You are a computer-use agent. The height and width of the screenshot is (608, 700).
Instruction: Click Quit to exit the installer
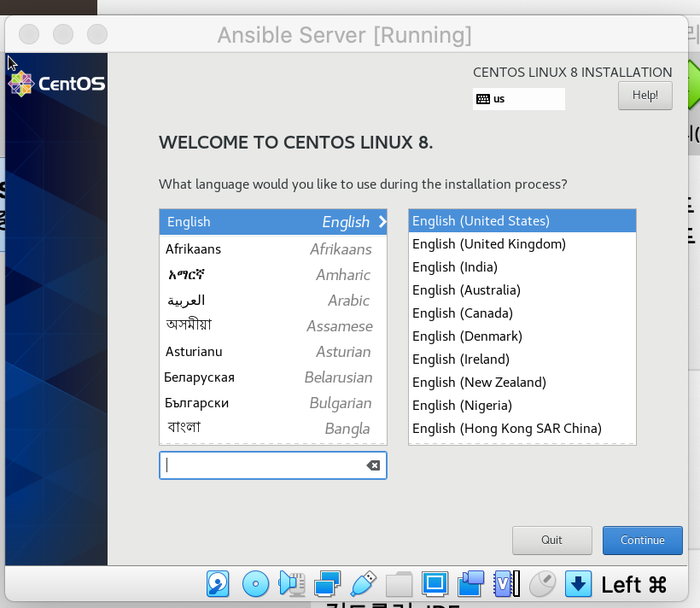coord(551,540)
